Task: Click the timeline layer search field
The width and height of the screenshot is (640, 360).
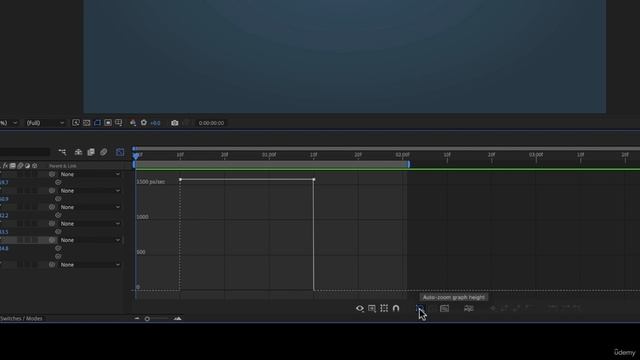Action: [x=24, y=152]
